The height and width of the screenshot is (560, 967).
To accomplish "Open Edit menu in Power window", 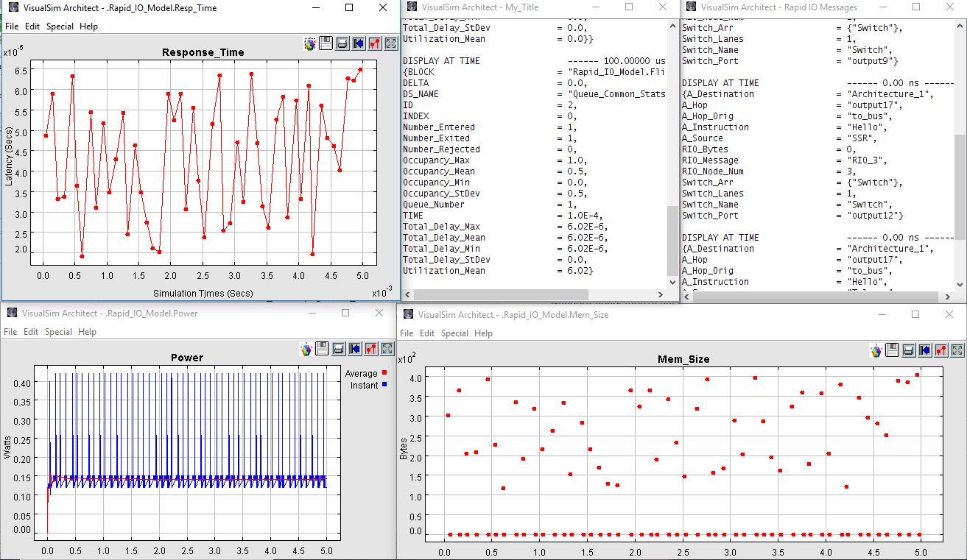I will point(31,332).
